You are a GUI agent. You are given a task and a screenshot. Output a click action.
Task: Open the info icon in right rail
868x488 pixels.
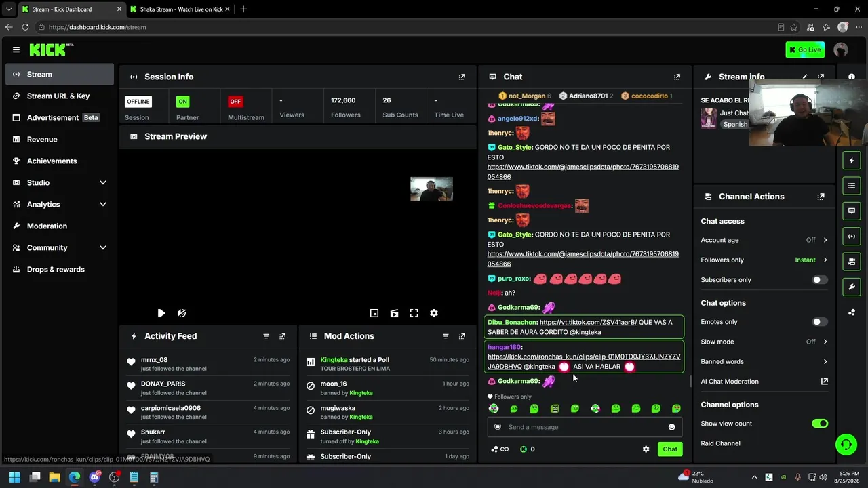[x=852, y=77]
